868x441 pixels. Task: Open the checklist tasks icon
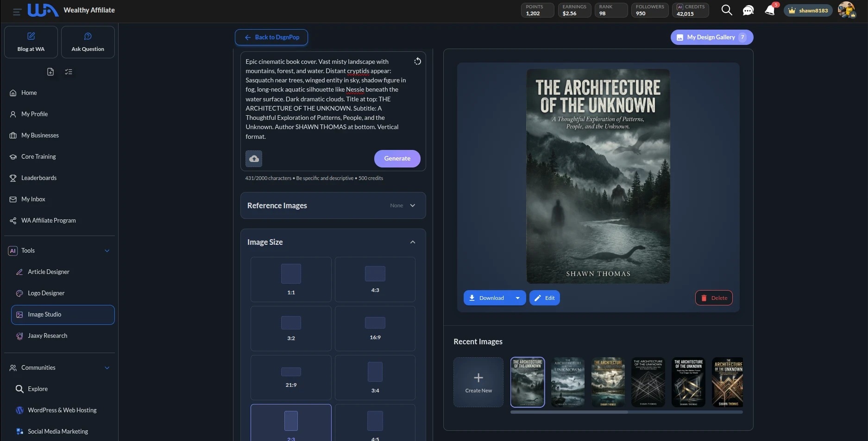69,72
